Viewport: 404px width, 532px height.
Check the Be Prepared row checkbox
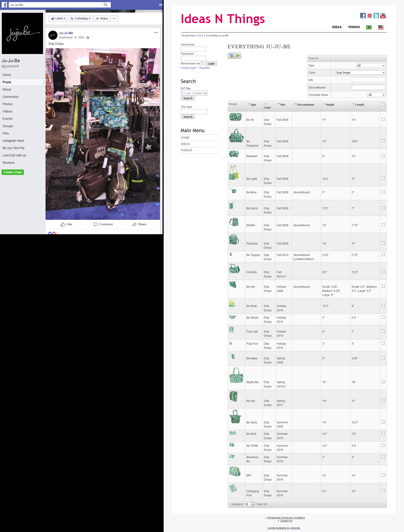[x=383, y=141]
